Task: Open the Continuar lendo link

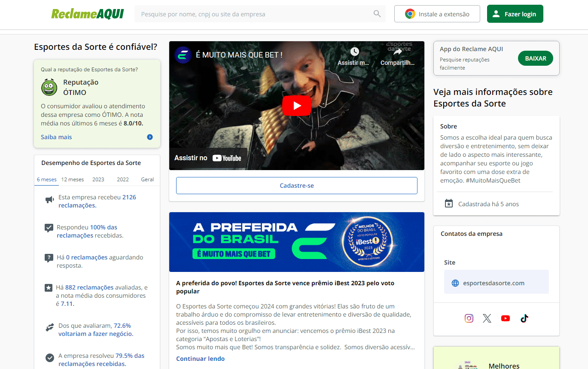Action: click(x=200, y=359)
